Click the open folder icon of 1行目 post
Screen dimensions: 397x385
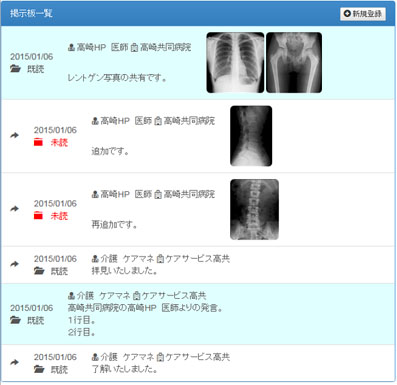pyautogui.click(x=15, y=320)
